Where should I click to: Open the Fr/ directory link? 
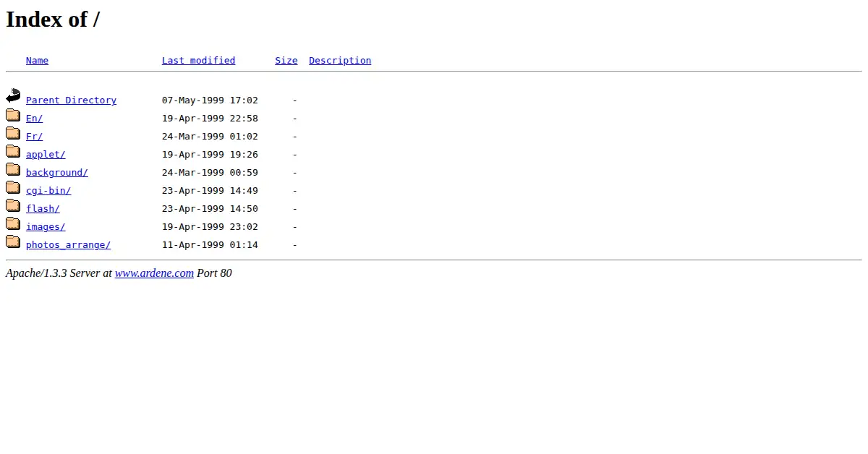[x=34, y=137]
